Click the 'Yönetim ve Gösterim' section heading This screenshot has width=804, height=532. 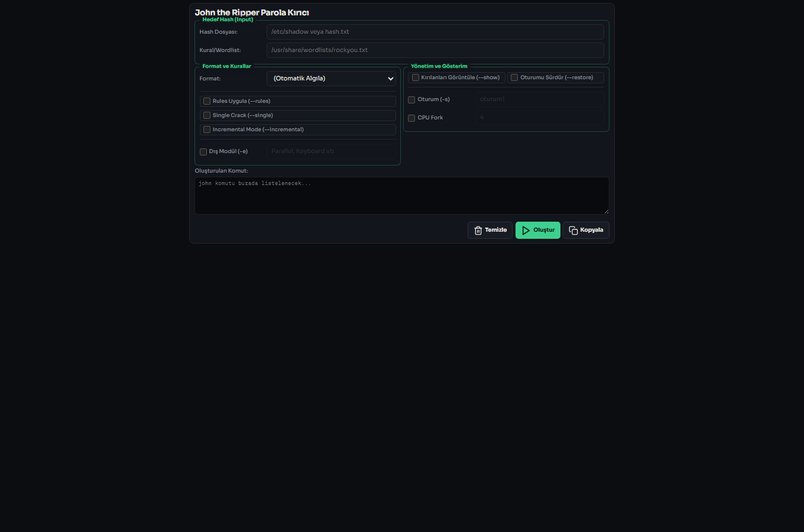[x=439, y=66]
